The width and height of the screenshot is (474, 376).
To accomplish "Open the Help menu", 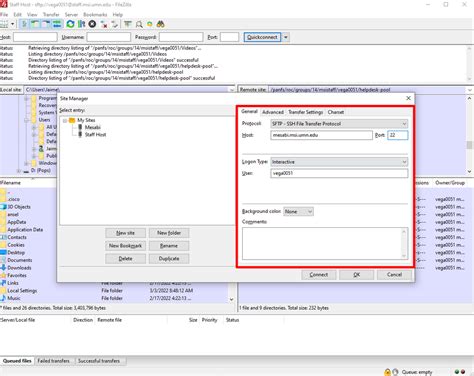I will tap(118, 15).
